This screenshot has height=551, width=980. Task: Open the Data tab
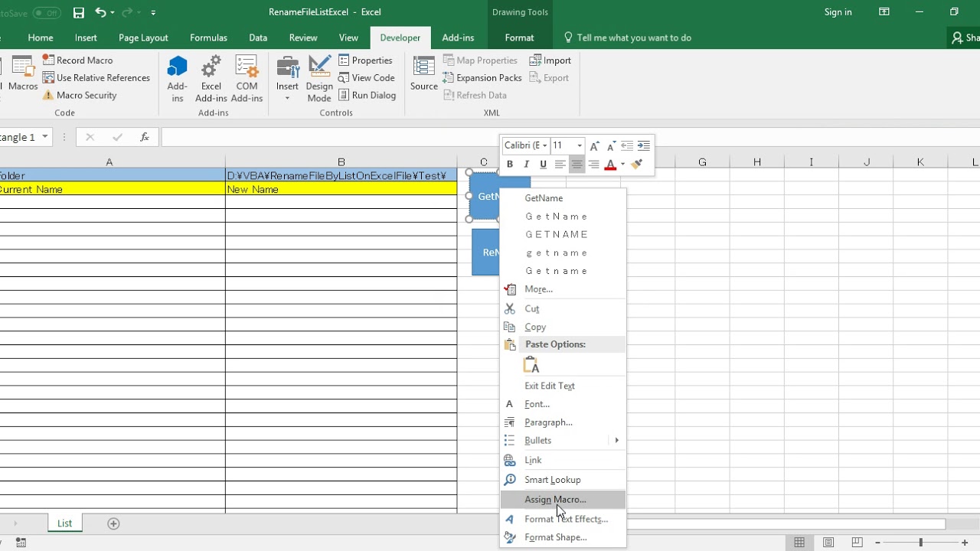tap(258, 37)
